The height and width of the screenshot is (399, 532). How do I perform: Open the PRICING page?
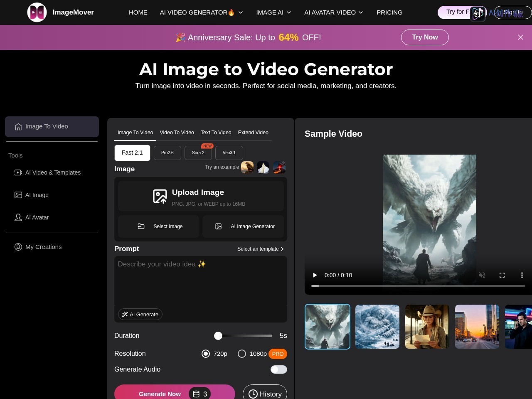point(389,12)
